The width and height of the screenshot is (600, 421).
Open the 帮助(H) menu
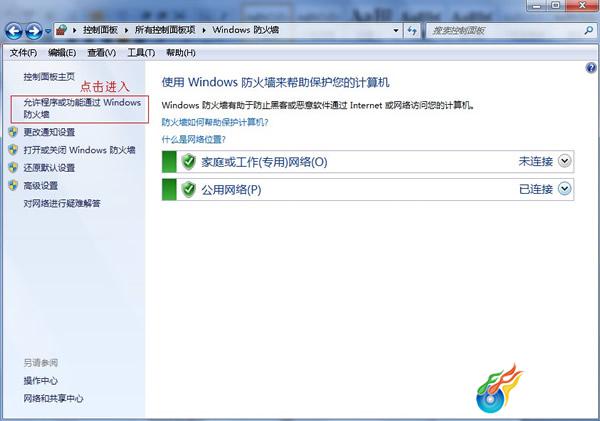(x=181, y=53)
